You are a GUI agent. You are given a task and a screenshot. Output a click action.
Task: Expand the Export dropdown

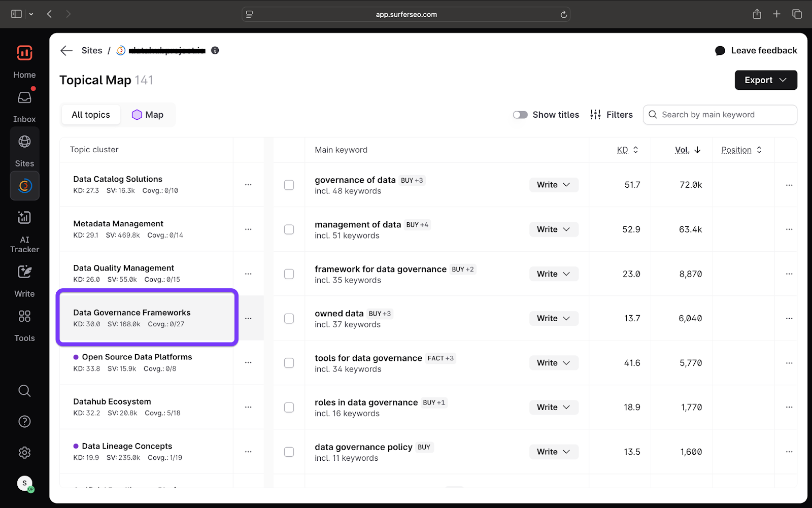click(765, 80)
